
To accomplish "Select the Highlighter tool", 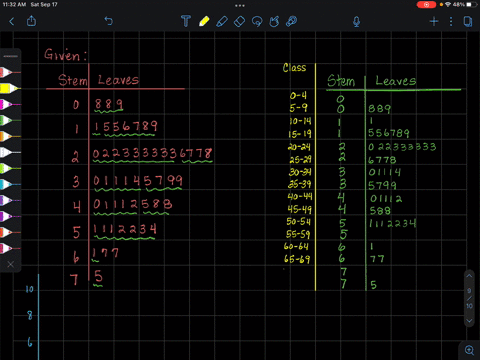I will (x=222, y=21).
